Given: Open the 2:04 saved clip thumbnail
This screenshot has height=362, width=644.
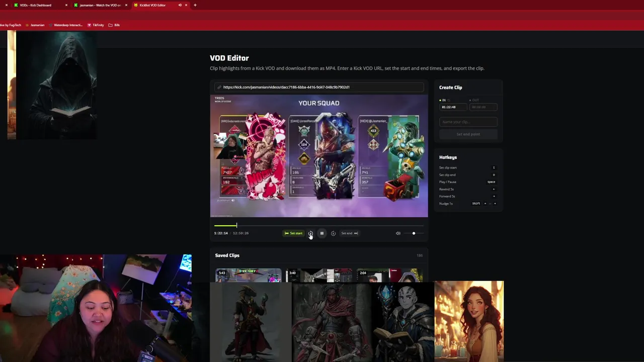Looking at the screenshot, I should 389,275.
